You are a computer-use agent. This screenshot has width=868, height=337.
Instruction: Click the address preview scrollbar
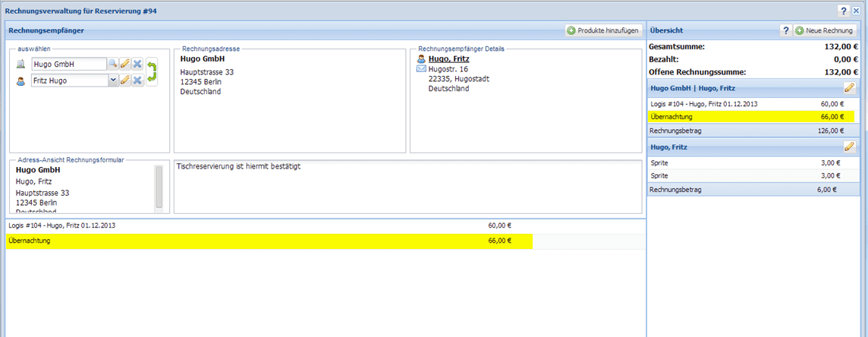pos(159,186)
